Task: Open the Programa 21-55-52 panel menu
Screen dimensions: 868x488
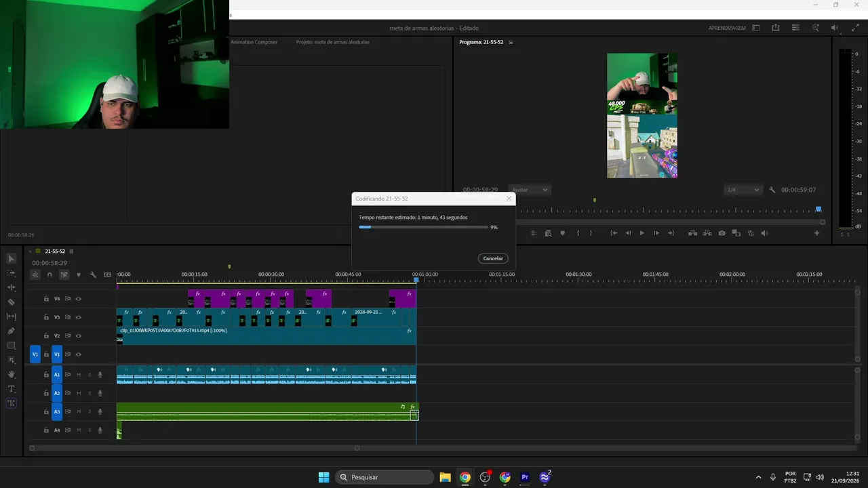Action: point(511,42)
